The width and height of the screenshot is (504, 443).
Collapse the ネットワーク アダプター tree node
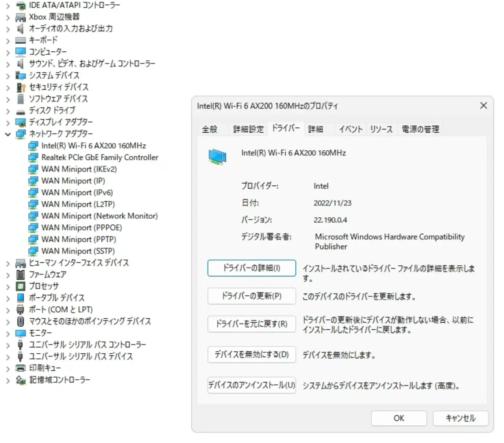click(x=8, y=134)
